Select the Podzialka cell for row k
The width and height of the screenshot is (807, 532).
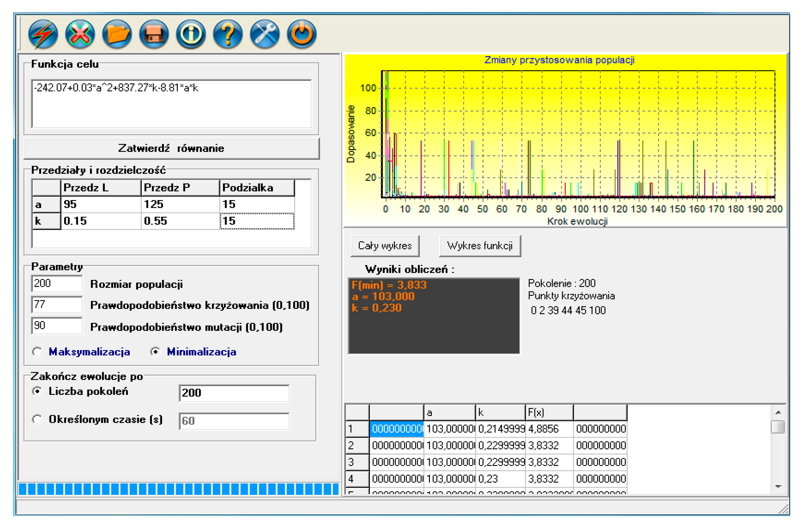[257, 221]
